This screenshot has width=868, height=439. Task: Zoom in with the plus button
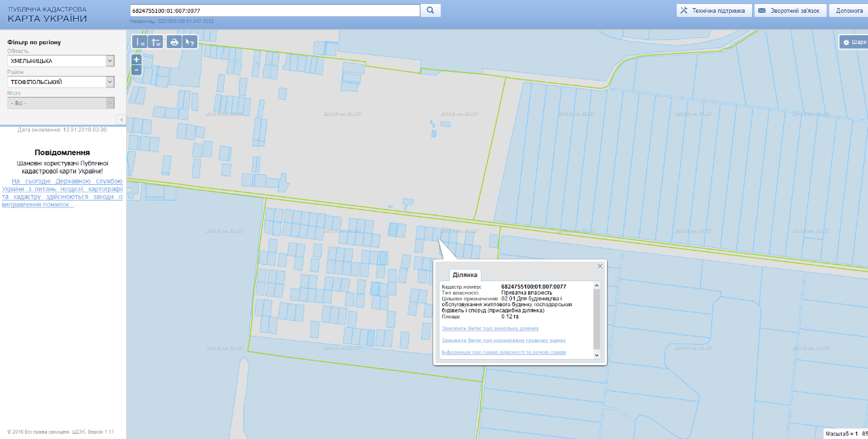(136, 60)
